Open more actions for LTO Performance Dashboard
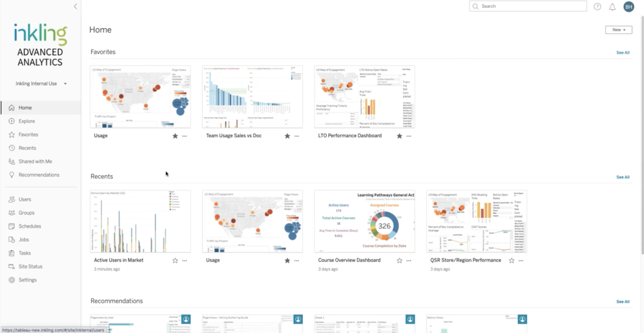The height and width of the screenshot is (333, 644). (x=409, y=136)
